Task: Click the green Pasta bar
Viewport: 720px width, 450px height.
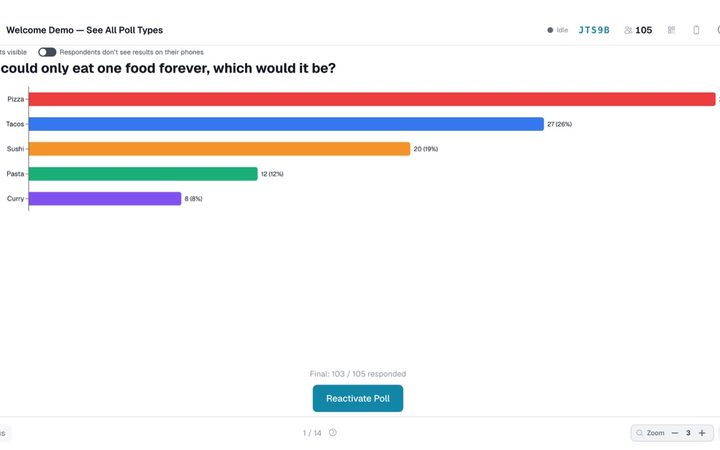Action: click(x=143, y=174)
